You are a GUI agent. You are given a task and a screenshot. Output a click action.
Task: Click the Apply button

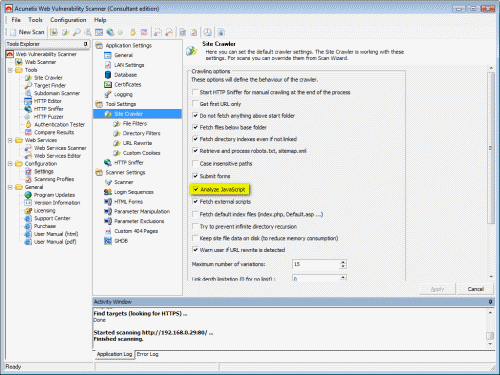[x=437, y=289]
